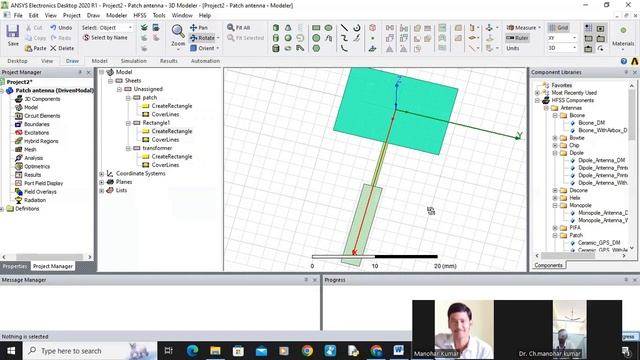Image resolution: width=640 pixels, height=360 pixels.
Task: Select the Draw ellipse tool
Action: [328, 28]
